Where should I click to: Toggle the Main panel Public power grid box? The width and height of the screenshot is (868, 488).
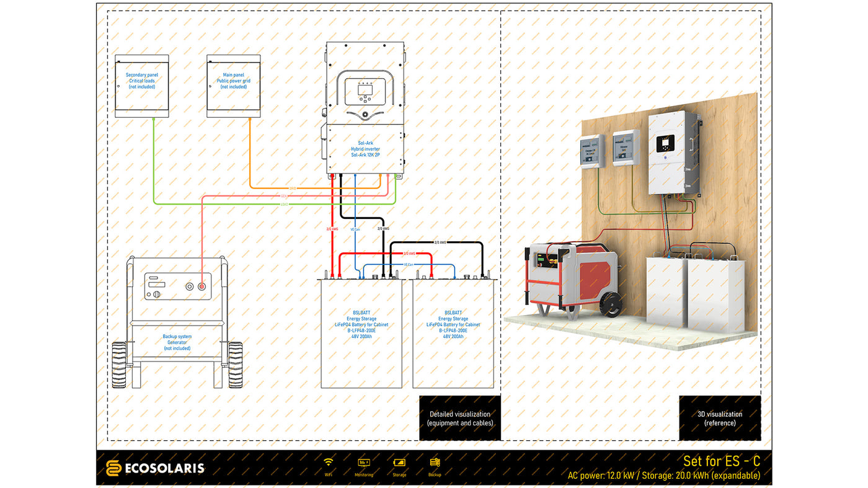(234, 85)
